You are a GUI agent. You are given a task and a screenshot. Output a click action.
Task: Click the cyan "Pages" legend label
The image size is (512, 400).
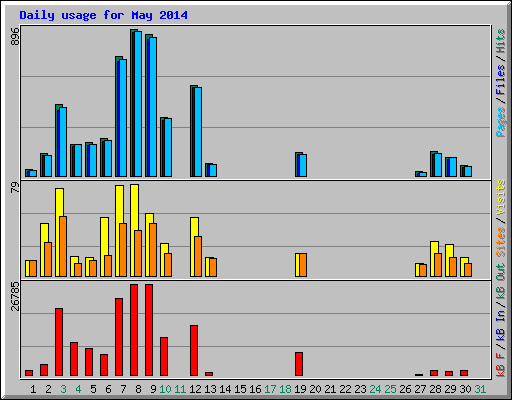coord(500,122)
